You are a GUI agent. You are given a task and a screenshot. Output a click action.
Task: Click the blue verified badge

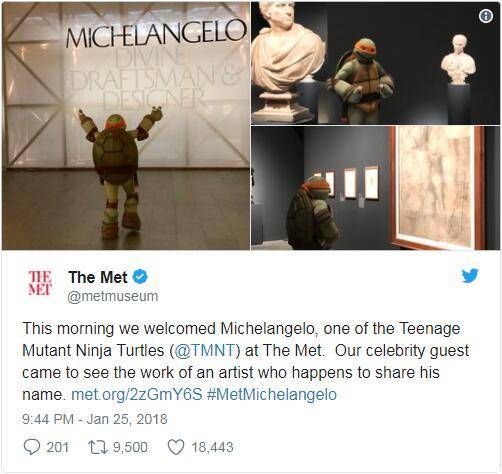(140, 277)
